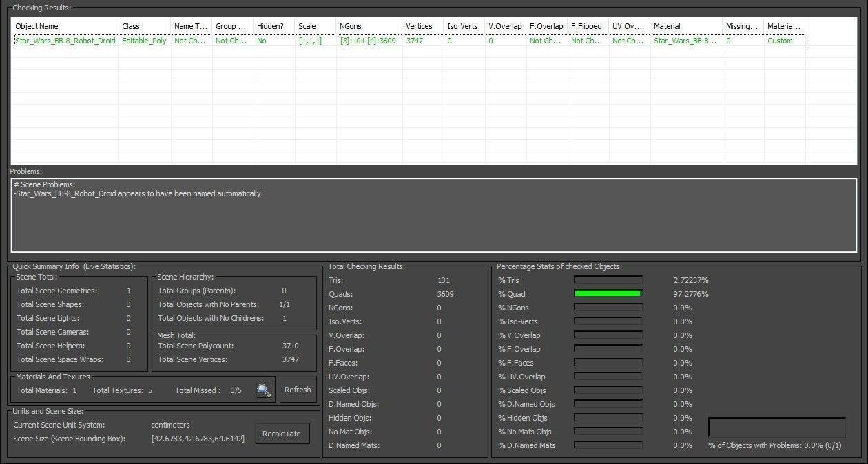Click the scene bounding box size value
Image resolution: width=868 pixels, height=464 pixels.
pyautogui.click(x=198, y=439)
